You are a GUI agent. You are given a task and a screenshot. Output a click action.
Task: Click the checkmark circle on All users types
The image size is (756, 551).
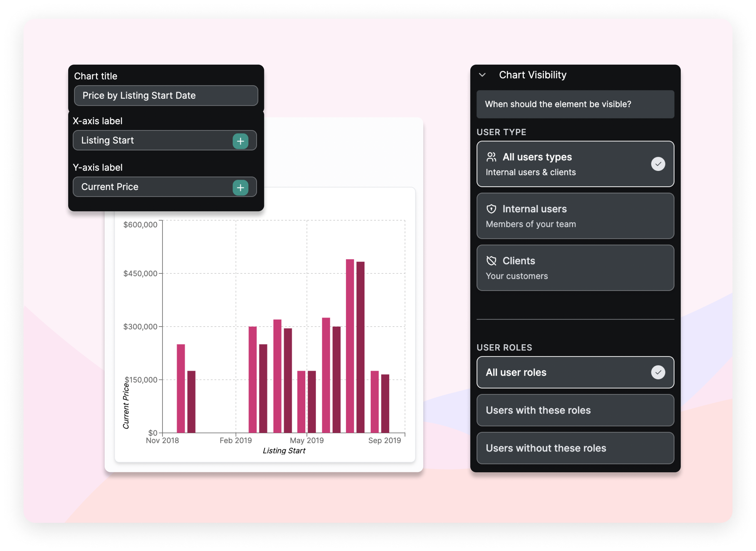tap(658, 164)
